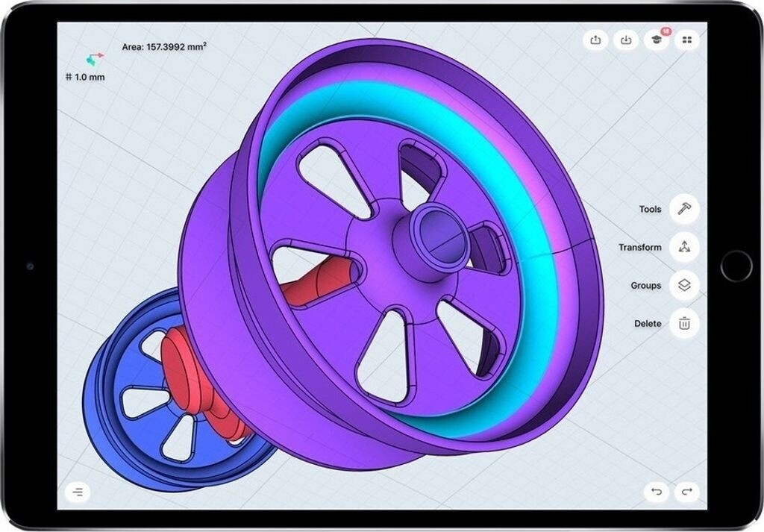The height and width of the screenshot is (532, 764).
Task: Tap the import icon with downward arrow
Action: [x=626, y=40]
